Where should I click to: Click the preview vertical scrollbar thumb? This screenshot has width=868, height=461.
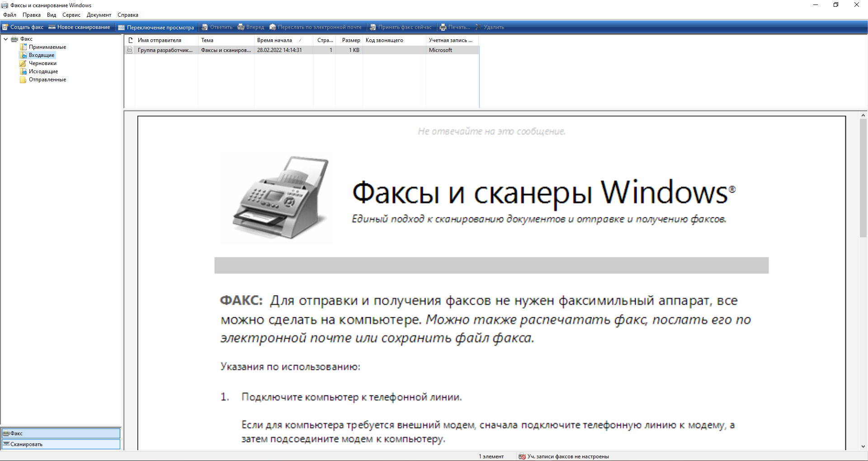[863, 178]
